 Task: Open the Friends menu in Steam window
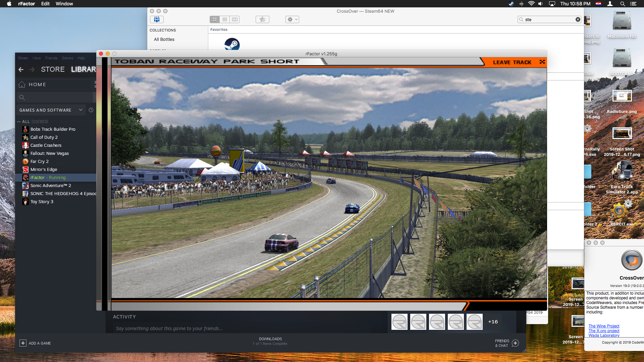[51, 58]
